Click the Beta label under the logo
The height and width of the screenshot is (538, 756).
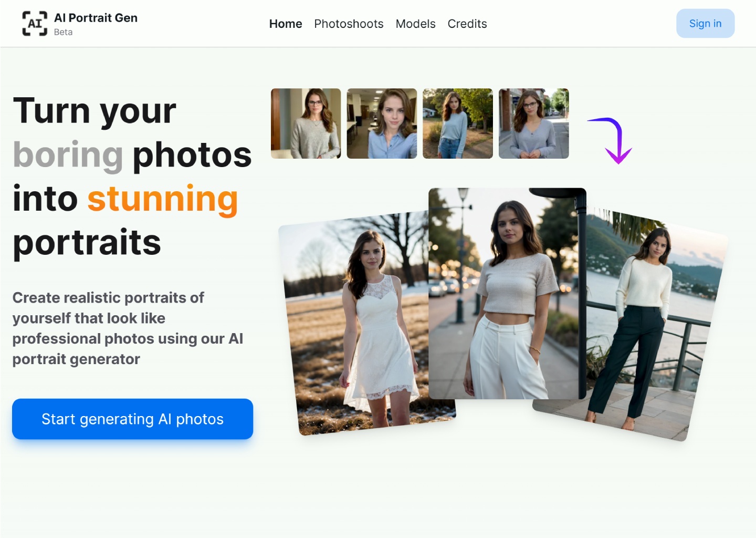pyautogui.click(x=63, y=32)
